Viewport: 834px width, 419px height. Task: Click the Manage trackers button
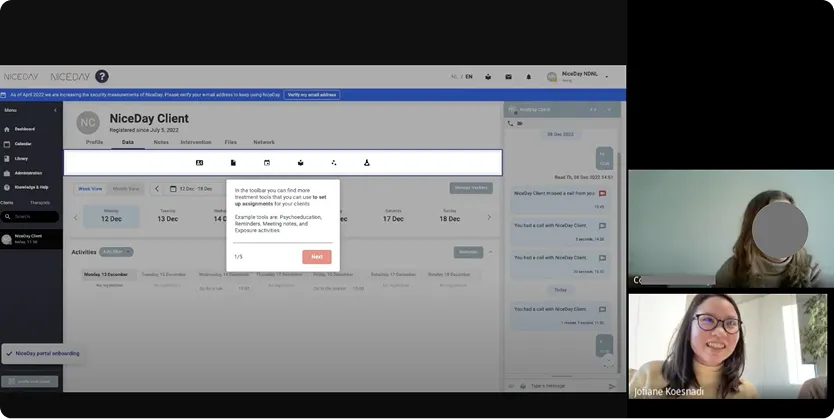[471, 188]
